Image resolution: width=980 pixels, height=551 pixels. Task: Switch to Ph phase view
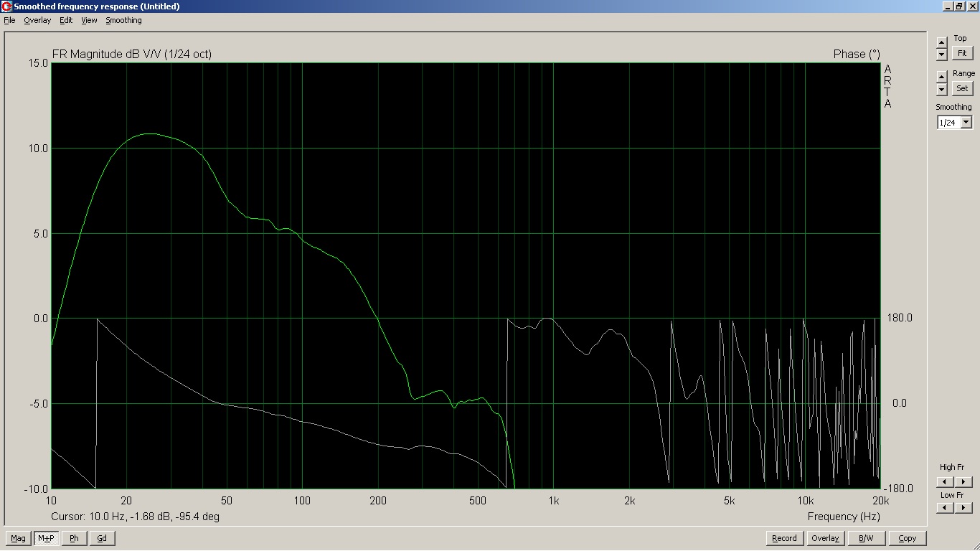coord(74,538)
